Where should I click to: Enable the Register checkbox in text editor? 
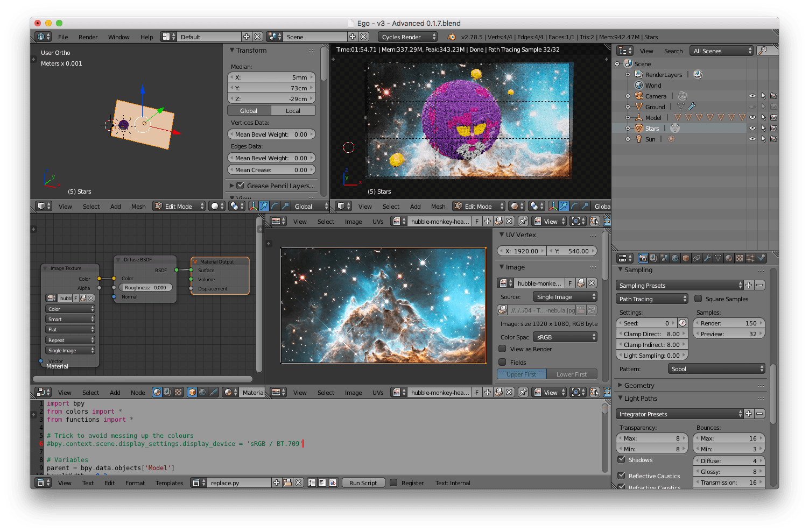click(393, 483)
